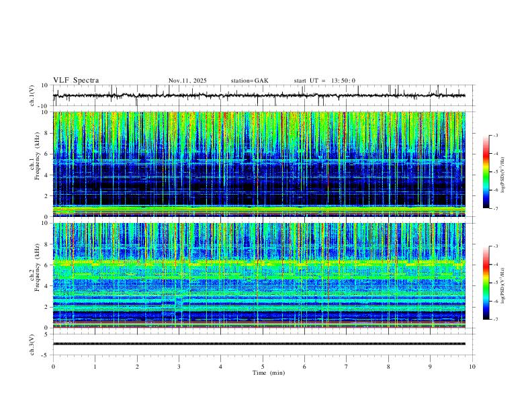
Task: Click time axis tick label "8"
Action: (388, 367)
